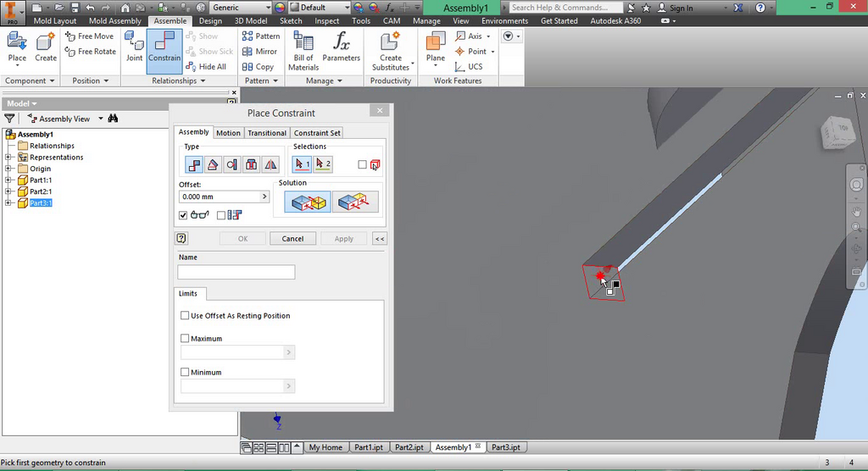Click the Place Constraint help icon
Viewport: 868px width, 471px height.
[181, 239]
